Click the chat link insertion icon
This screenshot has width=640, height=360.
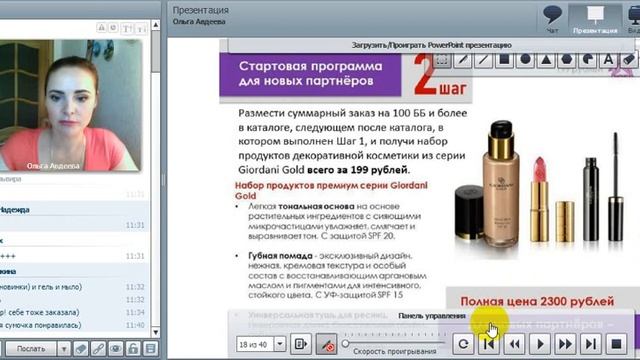[98, 349]
